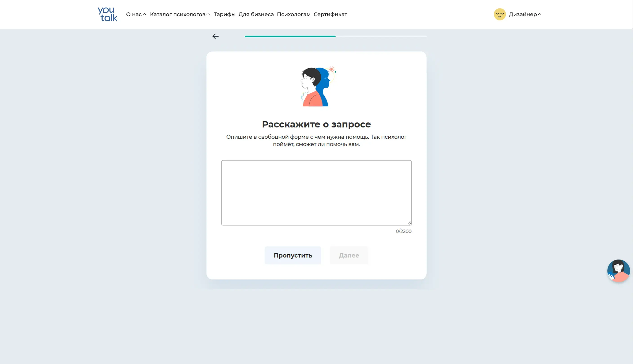The width and height of the screenshot is (633, 364).
Task: Open 'Для бизнеса' menu item
Action: click(256, 15)
